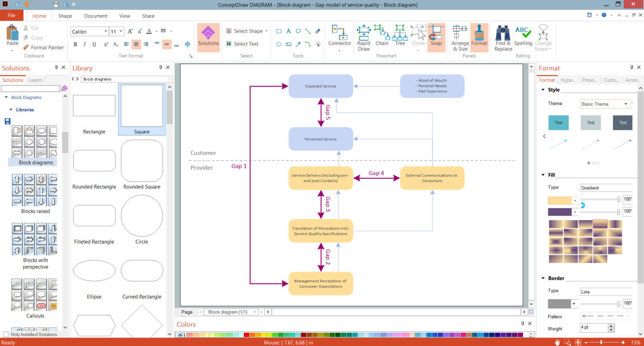Click the Select Text button

pos(244,43)
